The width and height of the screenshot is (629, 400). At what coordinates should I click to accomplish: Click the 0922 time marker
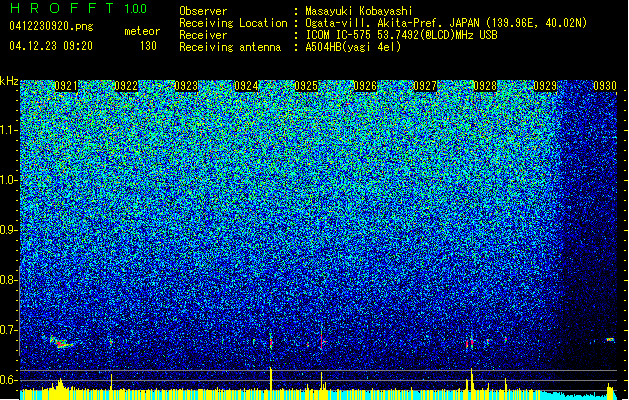pyautogui.click(x=126, y=86)
